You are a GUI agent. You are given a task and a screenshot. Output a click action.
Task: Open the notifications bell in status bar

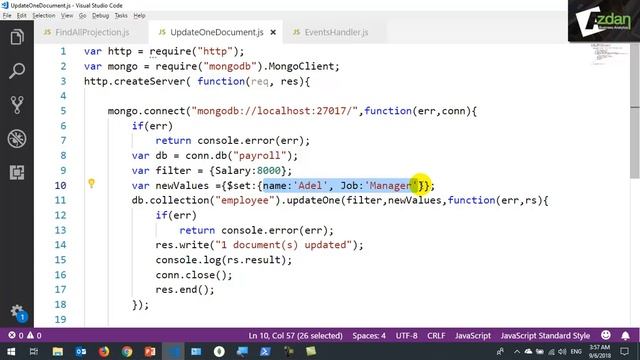point(625,336)
